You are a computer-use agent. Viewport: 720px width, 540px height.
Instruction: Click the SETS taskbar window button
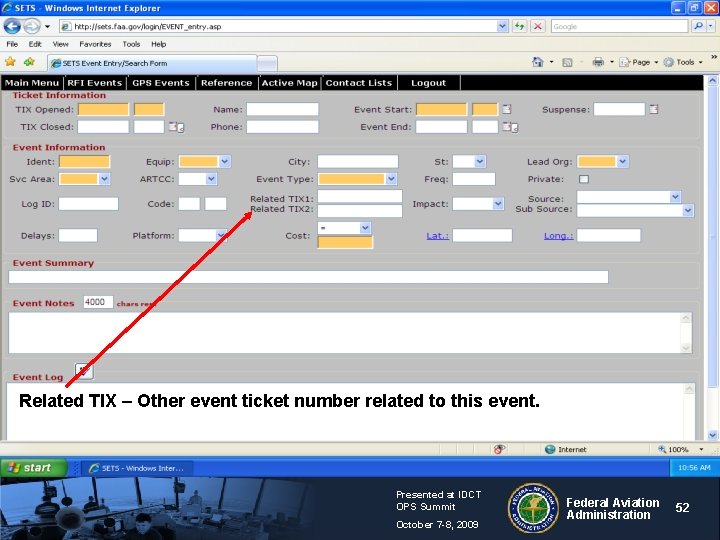click(x=137, y=468)
